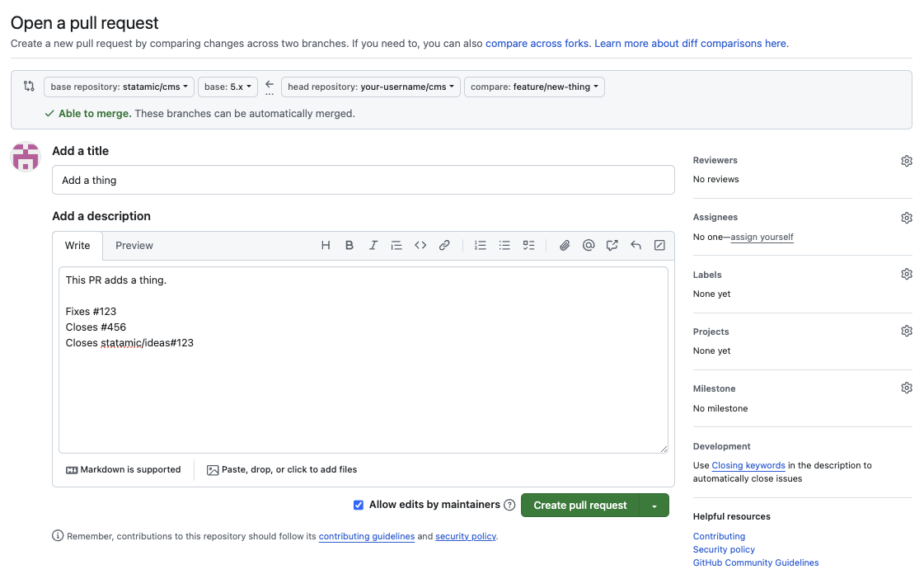This screenshot has width=924, height=574.
Task: Click the Add a title input field
Action: point(363,180)
